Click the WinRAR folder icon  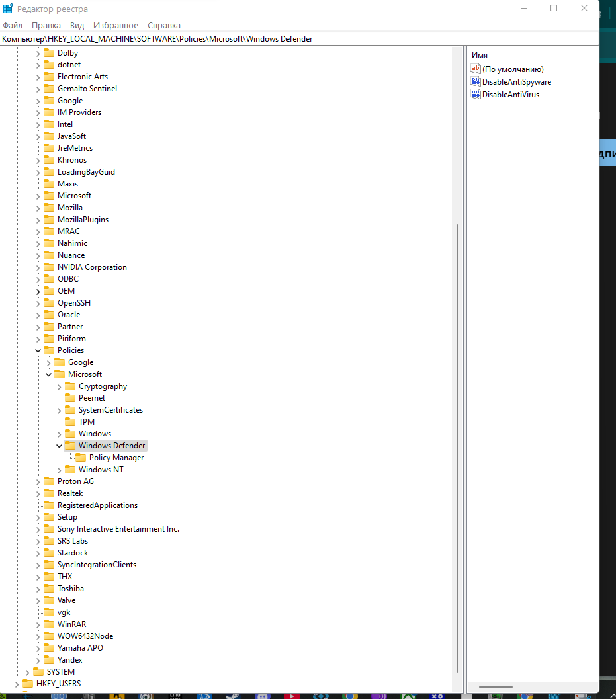point(49,624)
